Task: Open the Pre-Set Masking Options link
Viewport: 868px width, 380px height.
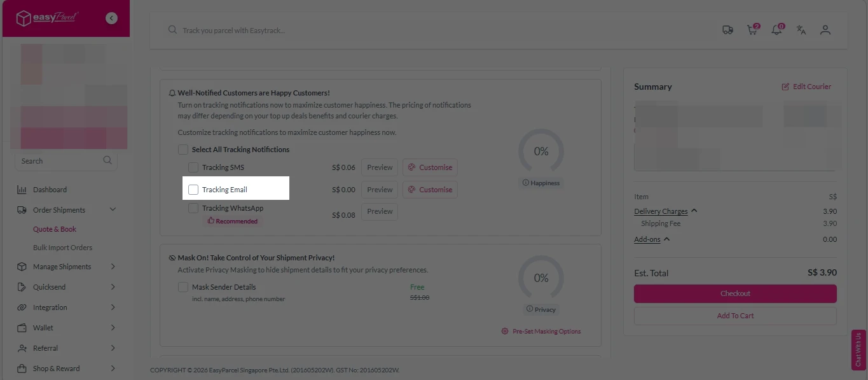Action: coord(541,332)
